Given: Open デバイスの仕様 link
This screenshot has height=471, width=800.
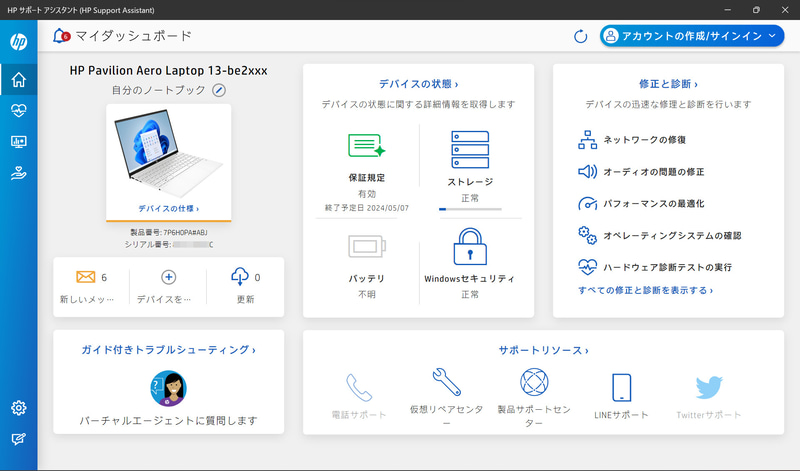Looking at the screenshot, I should tap(168, 209).
